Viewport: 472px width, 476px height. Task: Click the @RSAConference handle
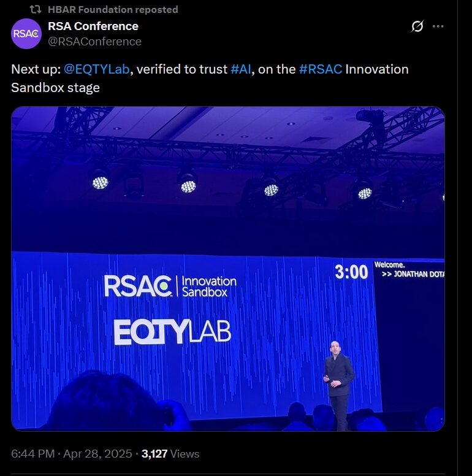click(94, 42)
